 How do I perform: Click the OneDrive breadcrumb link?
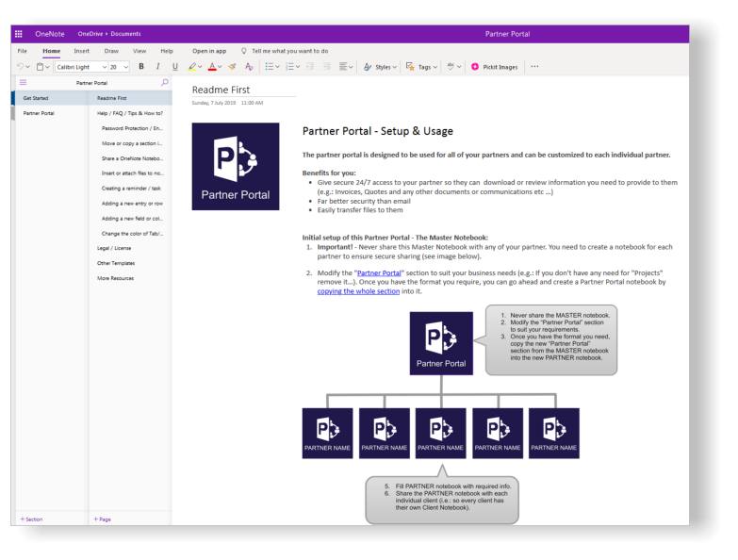click(90, 34)
